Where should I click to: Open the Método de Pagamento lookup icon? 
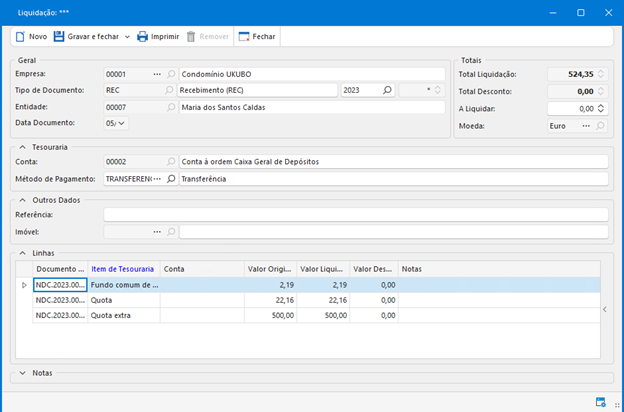click(x=171, y=179)
